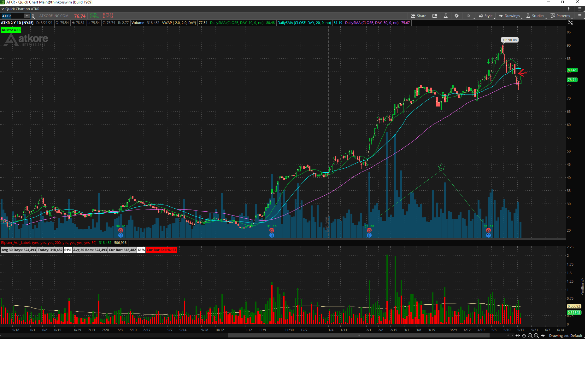The height and width of the screenshot is (380, 588).
Task: Collapse the Quick Chart on ATKR header
Action: point(3,9)
